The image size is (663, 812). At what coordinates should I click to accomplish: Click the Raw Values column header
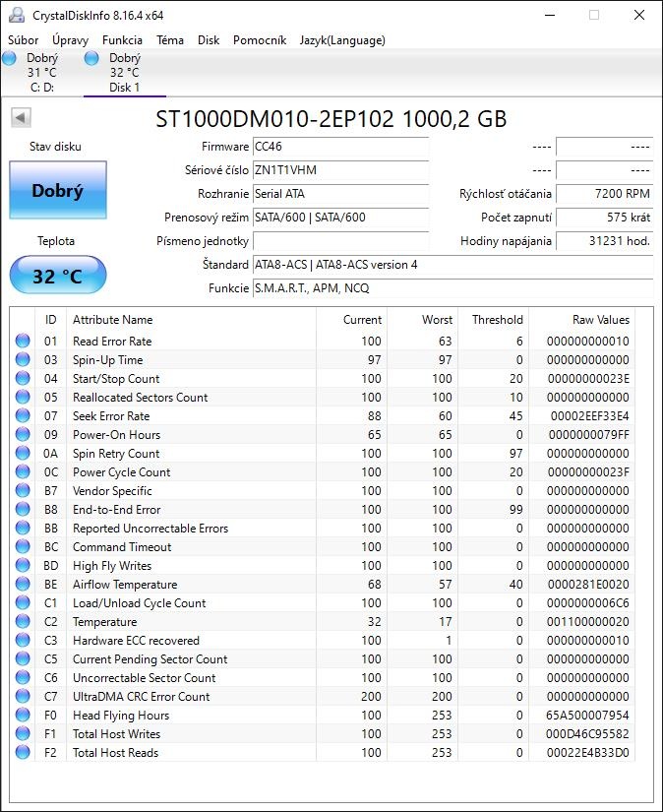(581, 320)
